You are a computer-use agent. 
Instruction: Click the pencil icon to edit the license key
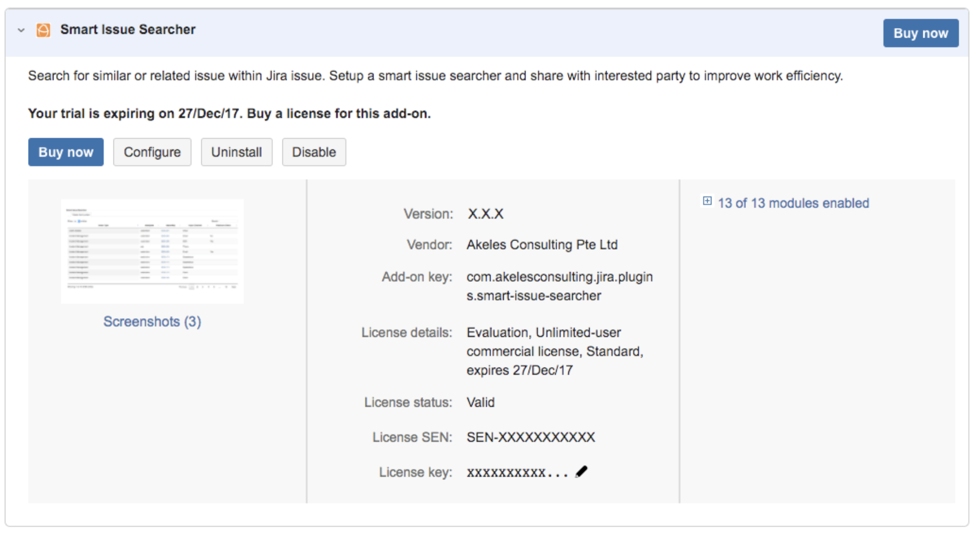[x=581, y=470]
